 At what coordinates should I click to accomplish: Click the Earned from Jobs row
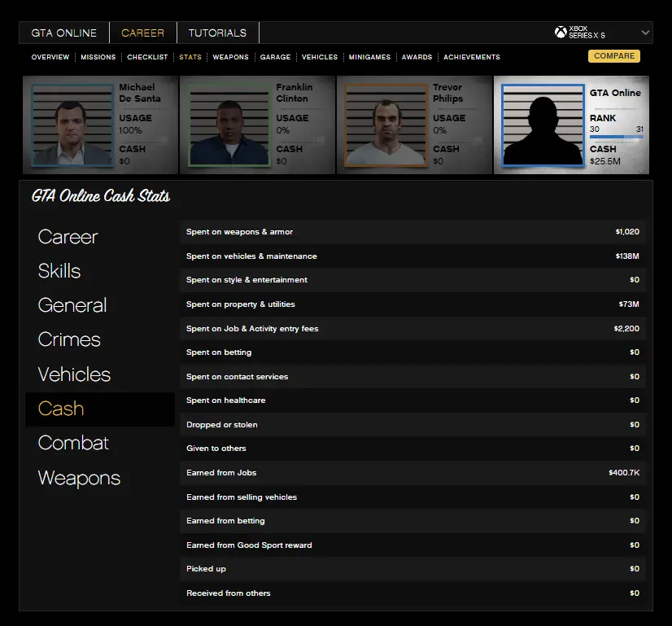pos(415,473)
